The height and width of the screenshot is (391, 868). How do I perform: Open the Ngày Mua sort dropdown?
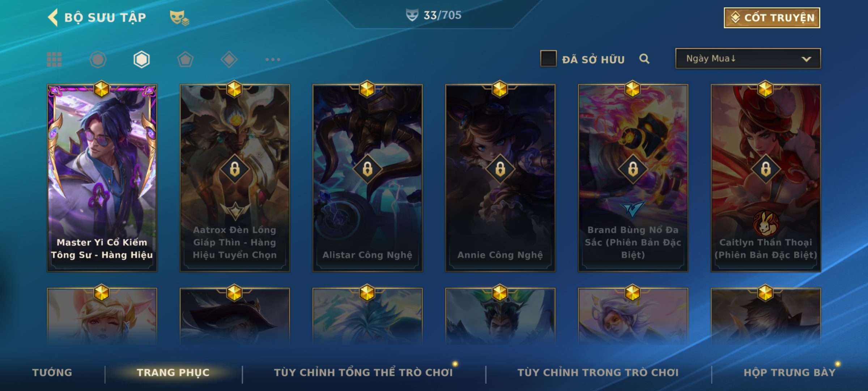point(748,59)
